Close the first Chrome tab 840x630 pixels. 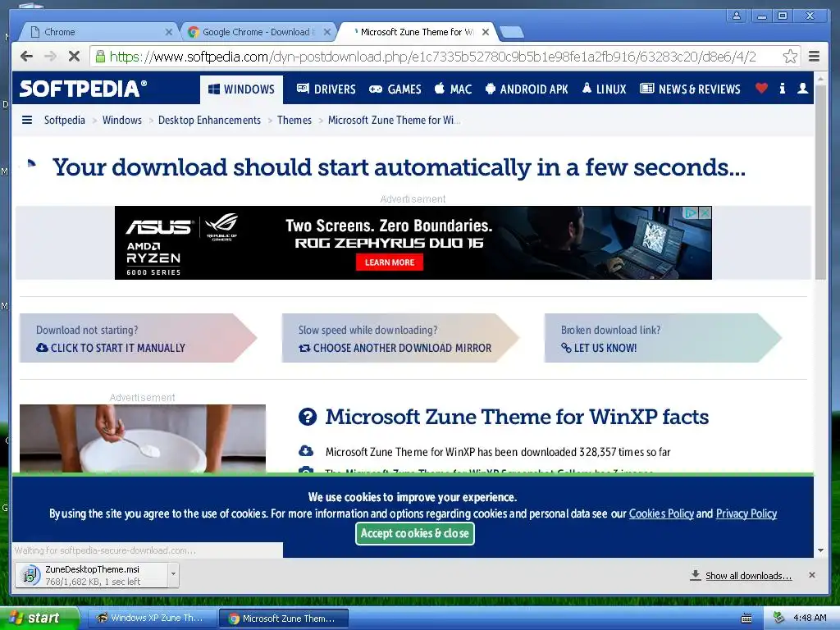click(169, 32)
